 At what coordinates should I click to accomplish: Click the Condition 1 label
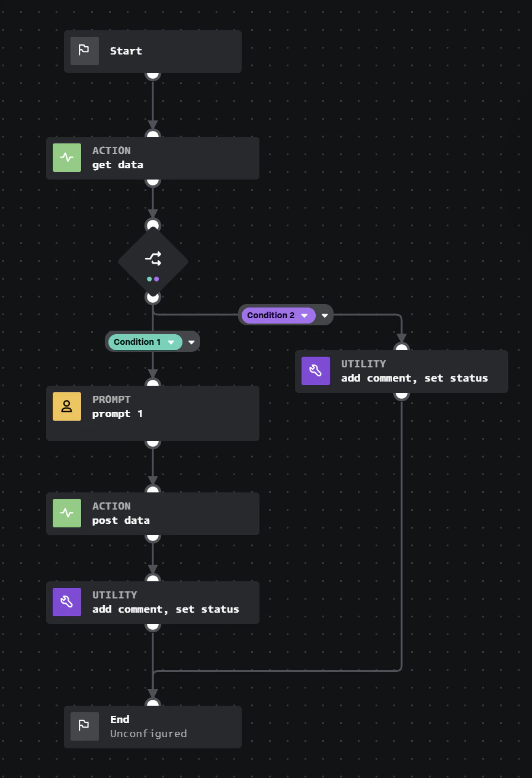[x=137, y=342]
